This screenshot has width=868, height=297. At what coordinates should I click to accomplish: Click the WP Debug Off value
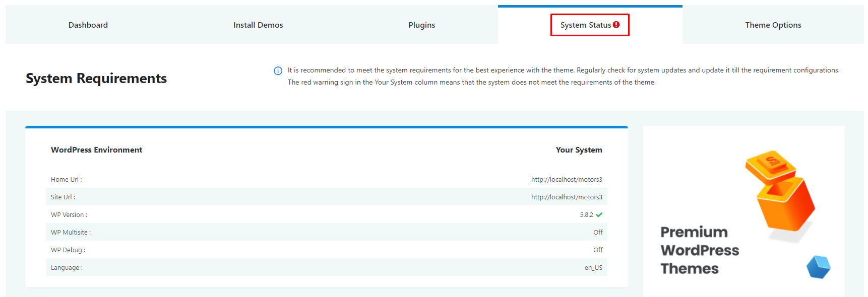[598, 250]
